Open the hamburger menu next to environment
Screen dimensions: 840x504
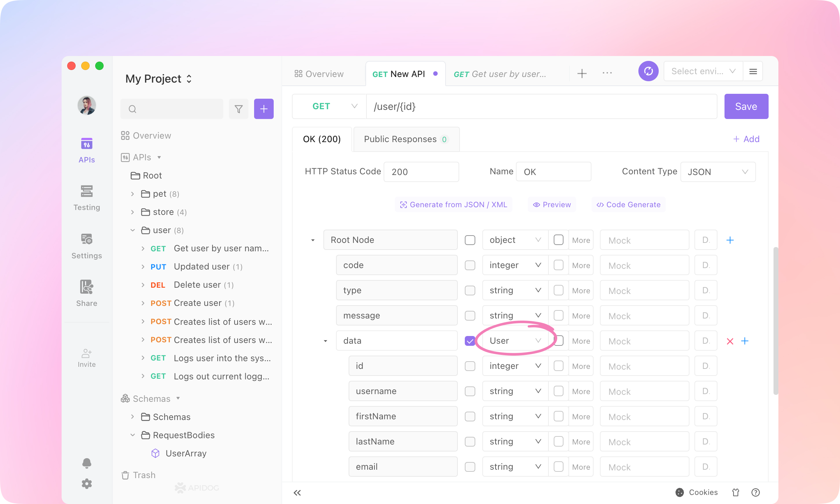753,71
